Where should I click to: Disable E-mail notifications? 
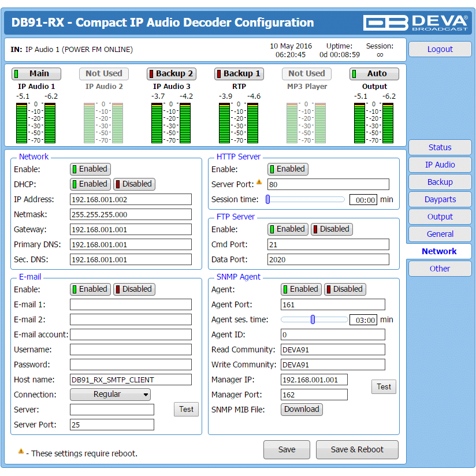tap(134, 289)
